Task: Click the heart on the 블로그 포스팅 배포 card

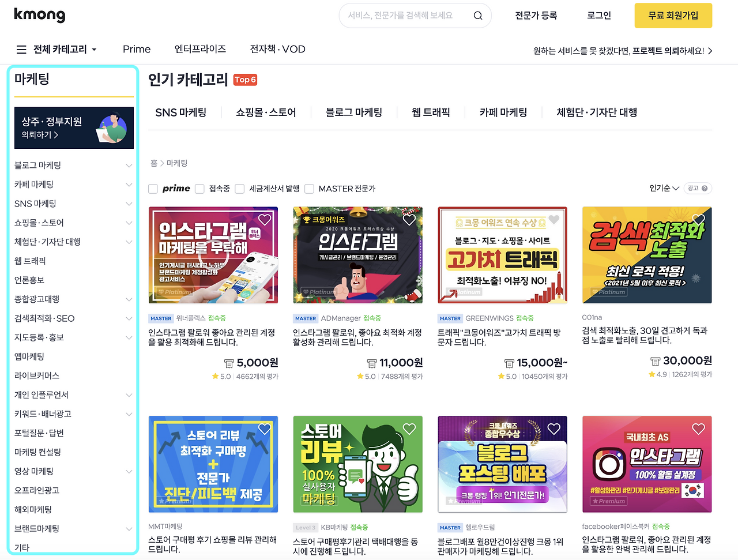Action: point(553,429)
